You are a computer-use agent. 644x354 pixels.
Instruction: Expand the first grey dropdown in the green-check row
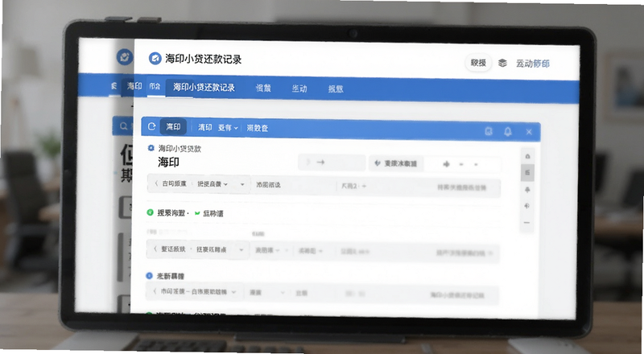[x=268, y=250]
